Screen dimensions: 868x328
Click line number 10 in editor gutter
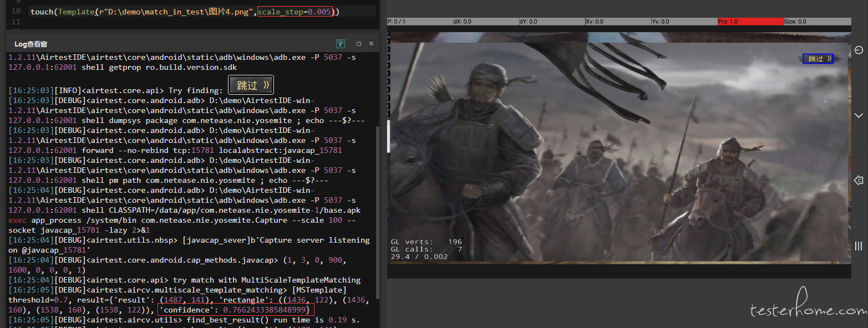click(x=16, y=11)
